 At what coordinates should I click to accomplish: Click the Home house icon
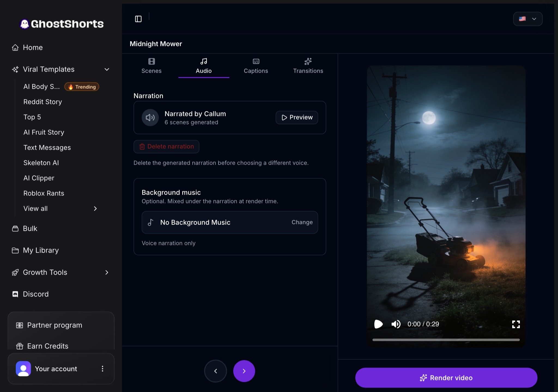15,47
